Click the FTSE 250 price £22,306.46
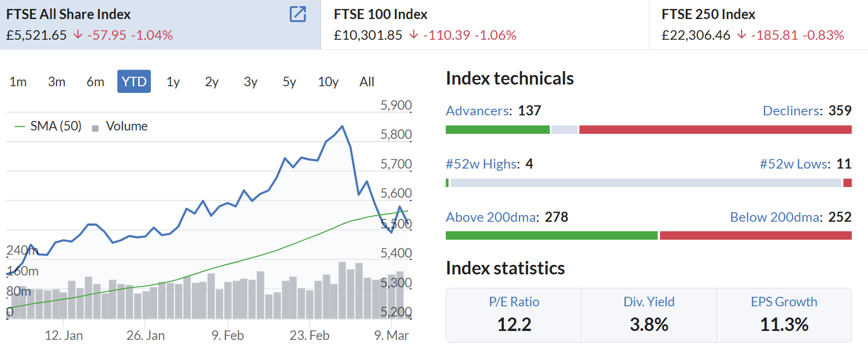 696,35
